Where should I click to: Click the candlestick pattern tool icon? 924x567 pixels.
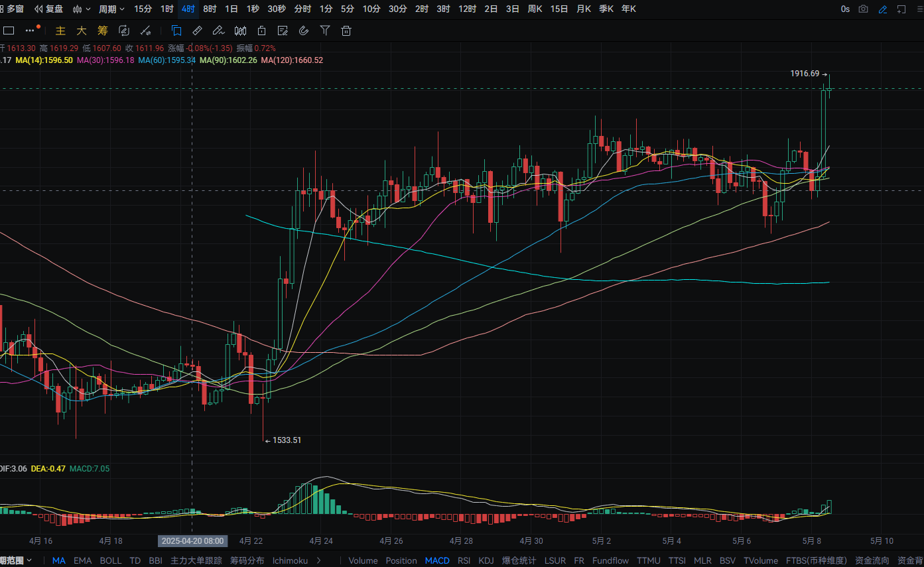click(x=241, y=31)
